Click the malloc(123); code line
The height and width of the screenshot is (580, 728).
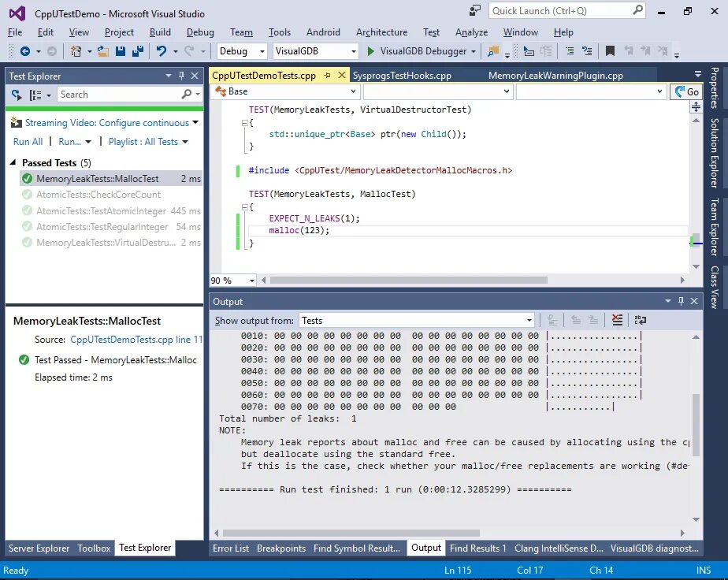pos(299,230)
